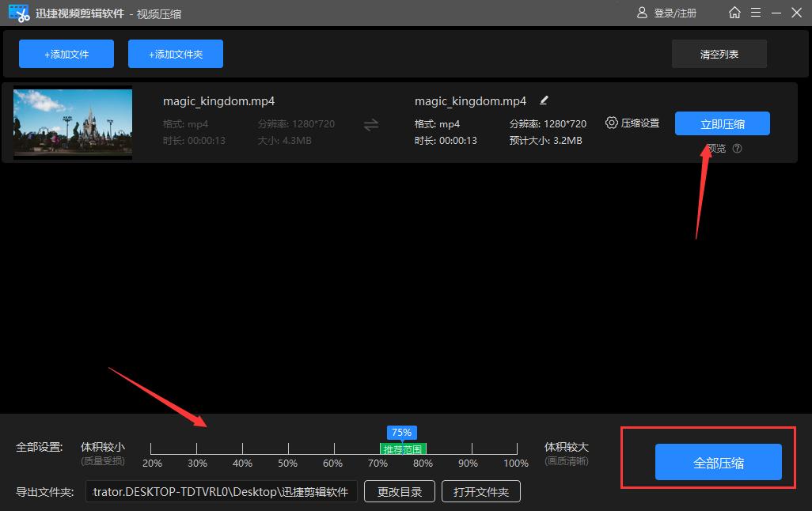Viewport: 812px width, 511px height.
Task: Click the pencil icon to rename output file
Action: point(544,100)
